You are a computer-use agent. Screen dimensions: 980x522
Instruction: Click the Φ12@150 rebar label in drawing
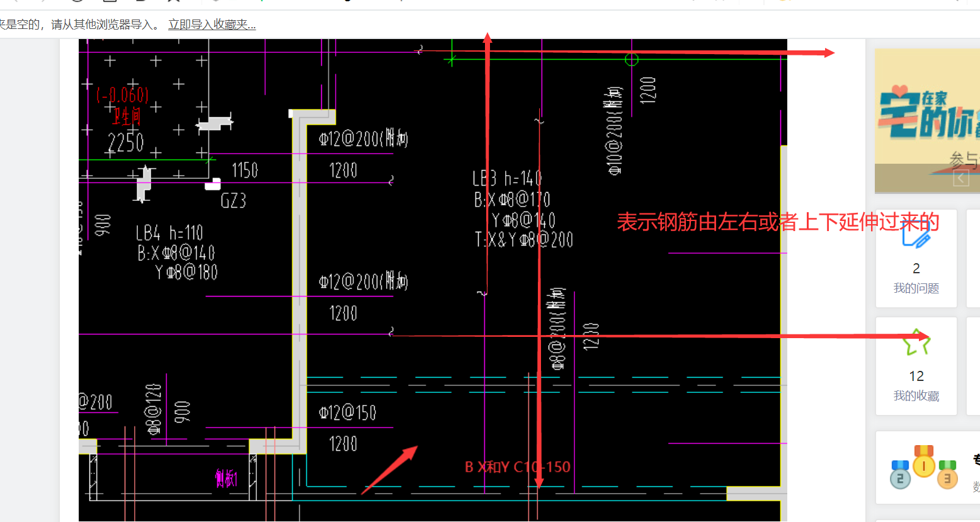(348, 413)
